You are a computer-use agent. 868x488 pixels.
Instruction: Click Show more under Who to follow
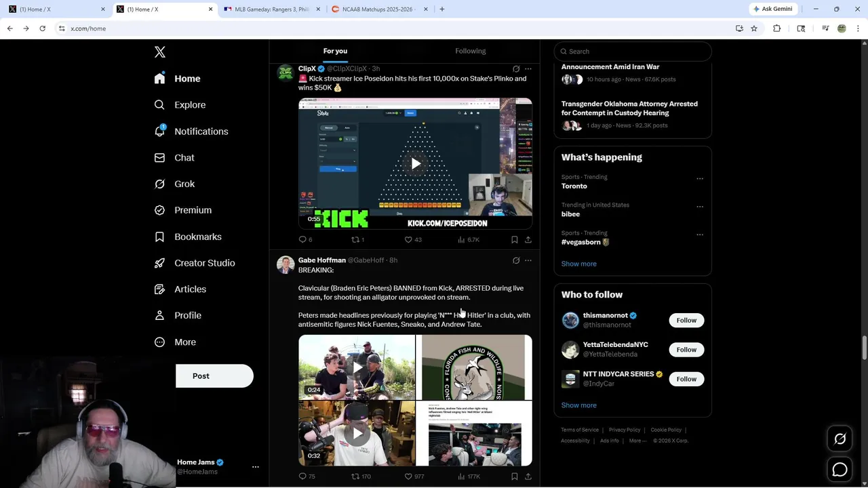[579, 405]
